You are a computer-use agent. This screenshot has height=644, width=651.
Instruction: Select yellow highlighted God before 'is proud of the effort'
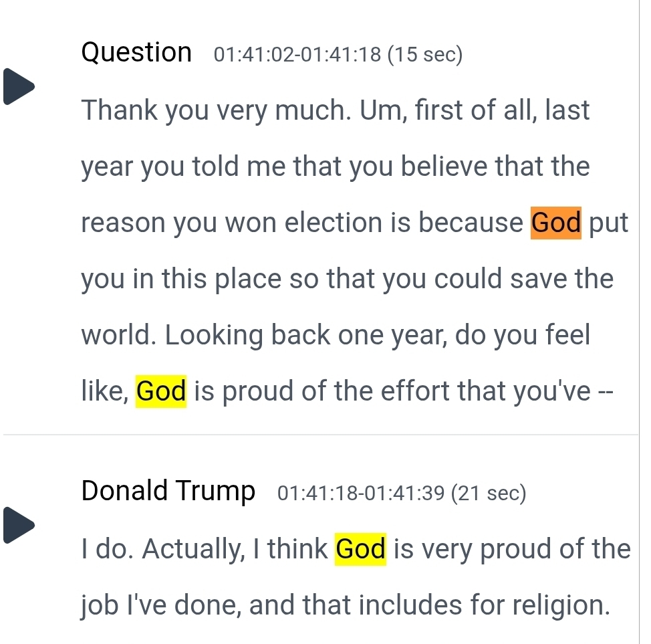pos(161,391)
